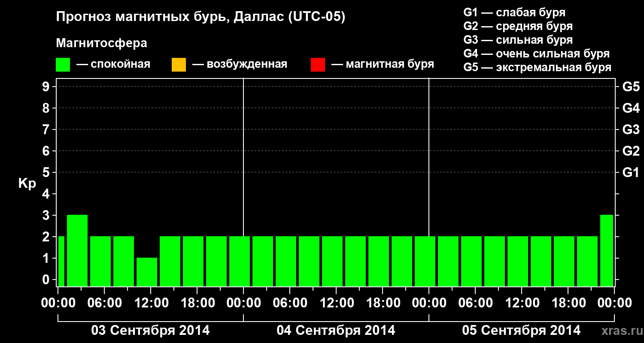
Task: Click the '06:00' time label under 05 Сентября
Action: (475, 303)
